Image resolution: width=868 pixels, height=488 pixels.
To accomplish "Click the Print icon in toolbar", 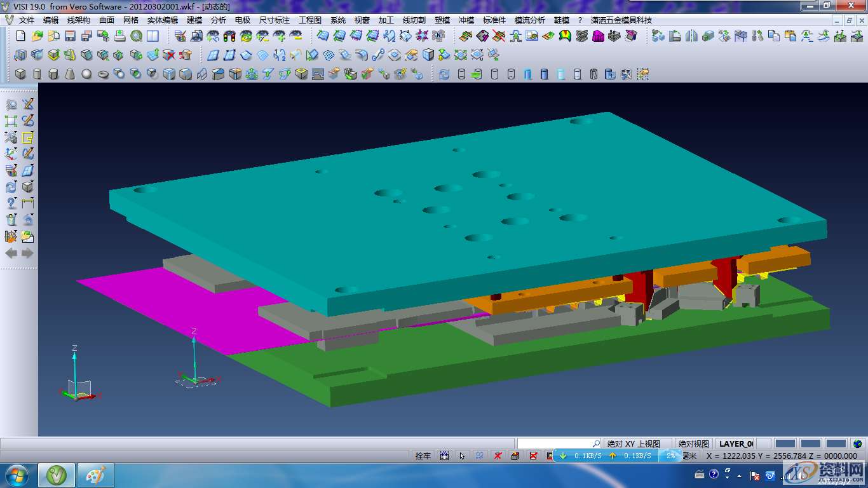I will pos(119,36).
